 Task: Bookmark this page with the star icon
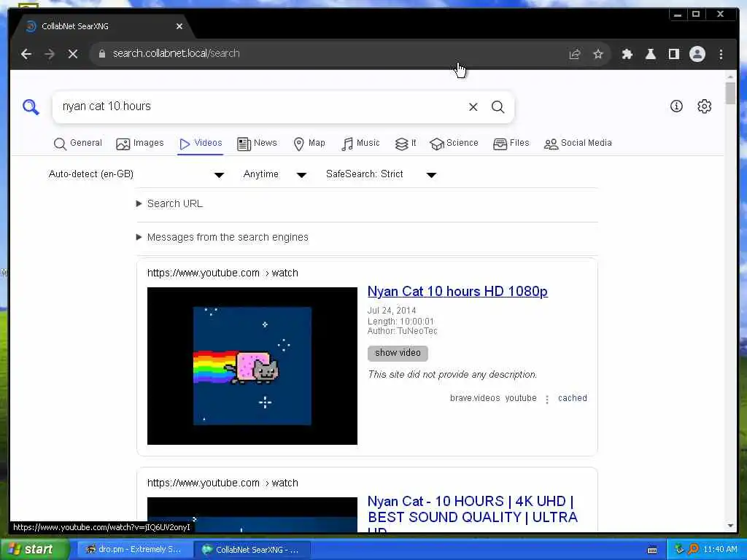tap(598, 54)
